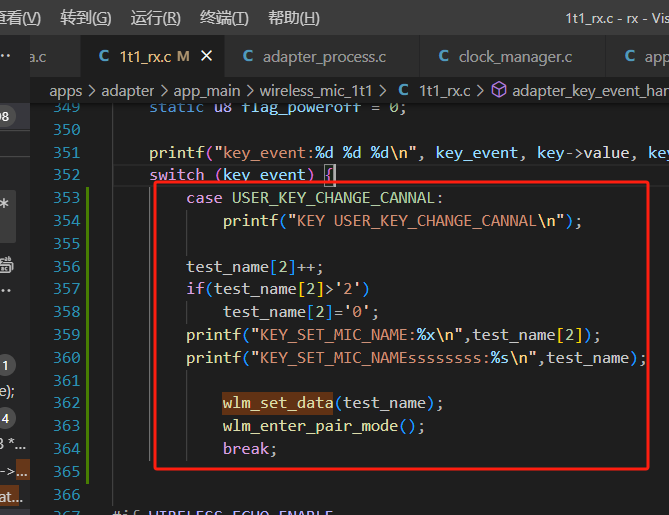This screenshot has width=669, height=515.
Task: Click the highlighted wlm_set_data function call
Action: coord(278,403)
